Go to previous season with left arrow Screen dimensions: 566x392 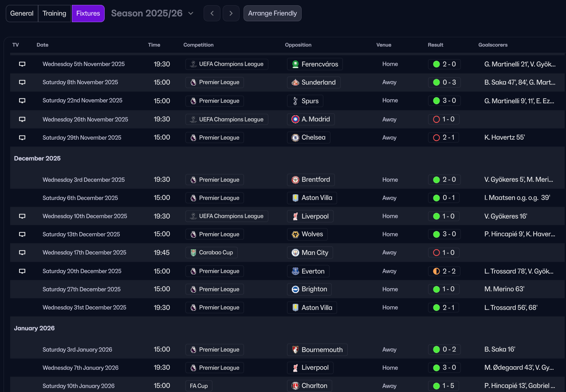pyautogui.click(x=212, y=13)
